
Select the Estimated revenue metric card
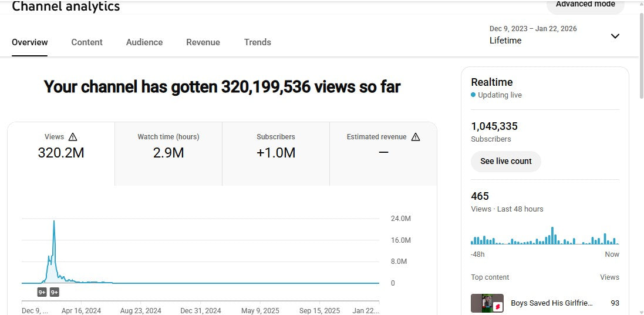pos(383,153)
